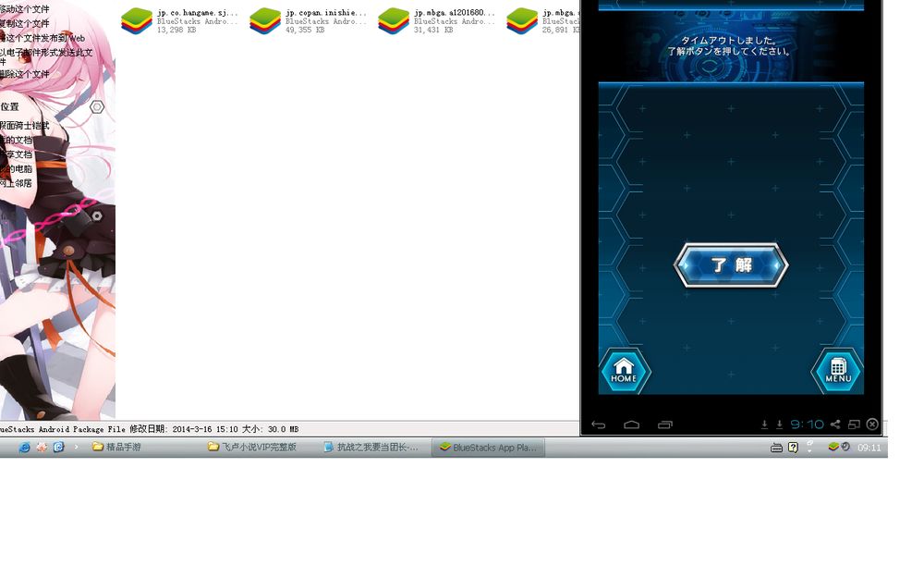Click 复制这个文件 in the Explorer task pane

(x=25, y=24)
